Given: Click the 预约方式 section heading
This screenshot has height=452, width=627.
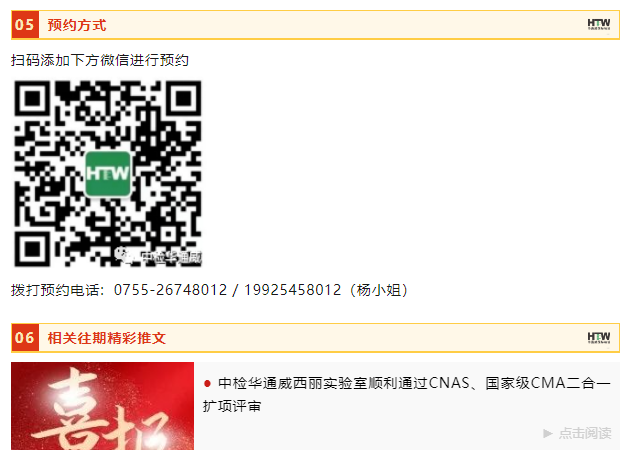Looking at the screenshot, I should coord(77,25).
